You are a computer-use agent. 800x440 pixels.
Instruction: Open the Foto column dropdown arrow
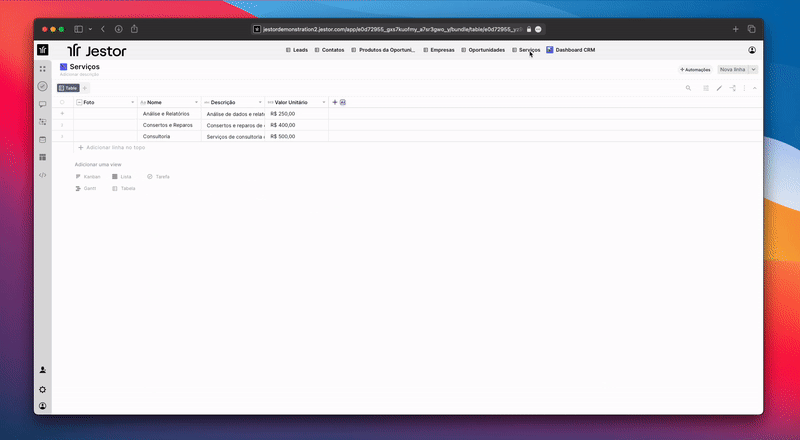133,102
